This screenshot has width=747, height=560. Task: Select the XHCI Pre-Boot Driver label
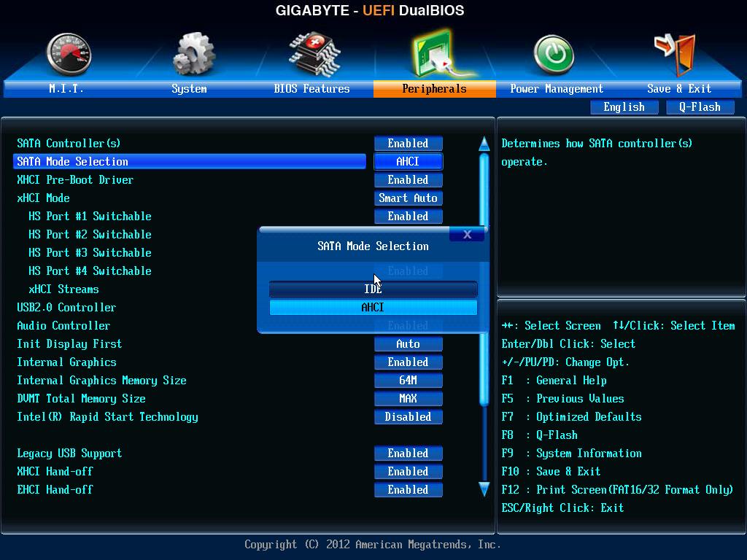pos(75,180)
